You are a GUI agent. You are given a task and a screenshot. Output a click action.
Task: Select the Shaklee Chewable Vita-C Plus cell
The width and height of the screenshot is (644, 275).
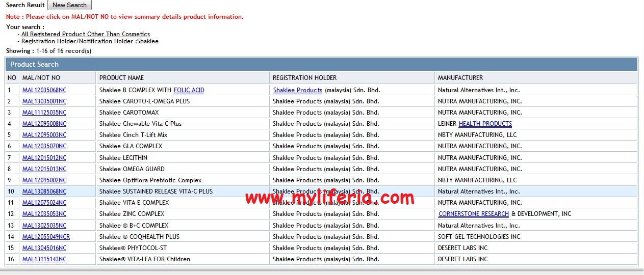pyautogui.click(x=183, y=124)
